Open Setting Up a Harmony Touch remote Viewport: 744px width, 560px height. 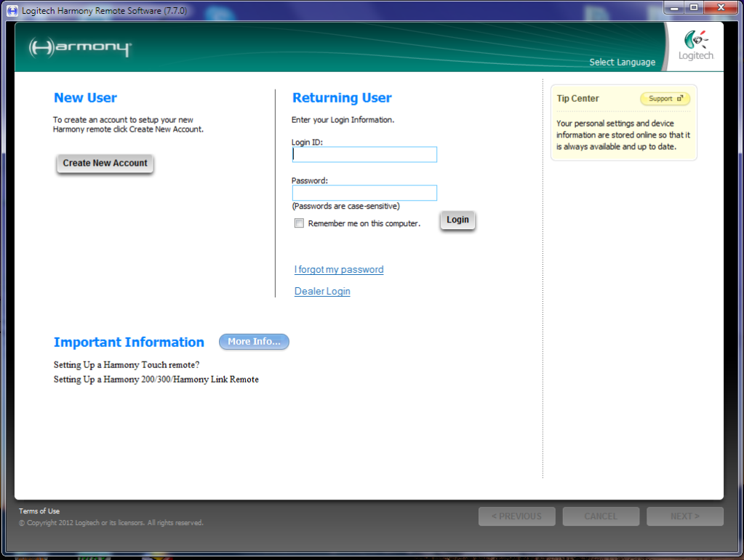[x=127, y=365]
